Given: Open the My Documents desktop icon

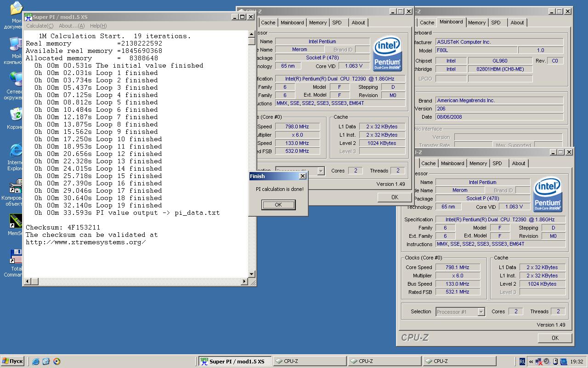Looking at the screenshot, I should click(16, 9).
